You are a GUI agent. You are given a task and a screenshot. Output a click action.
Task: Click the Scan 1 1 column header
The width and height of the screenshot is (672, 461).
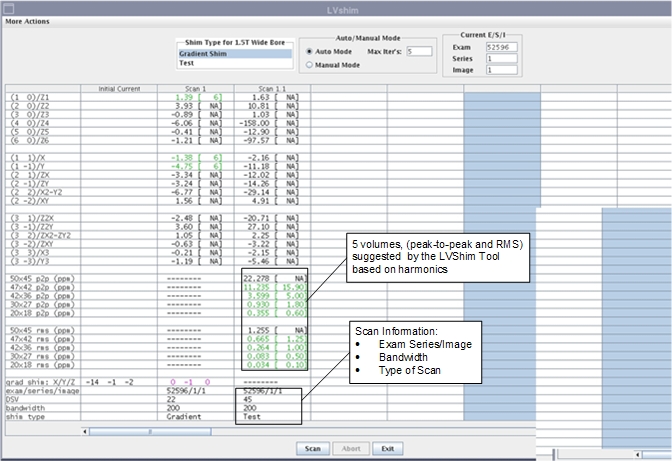click(x=272, y=89)
